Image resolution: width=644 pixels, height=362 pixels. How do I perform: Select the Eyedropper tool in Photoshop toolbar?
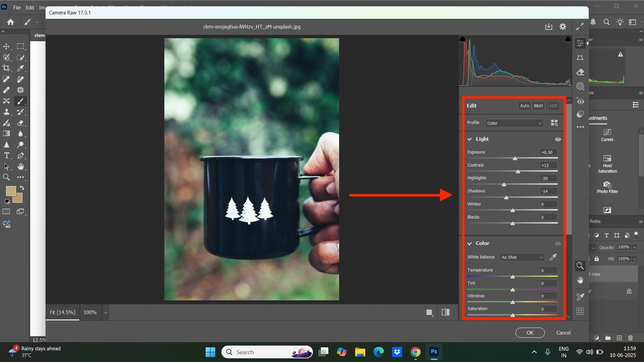[x=20, y=68]
